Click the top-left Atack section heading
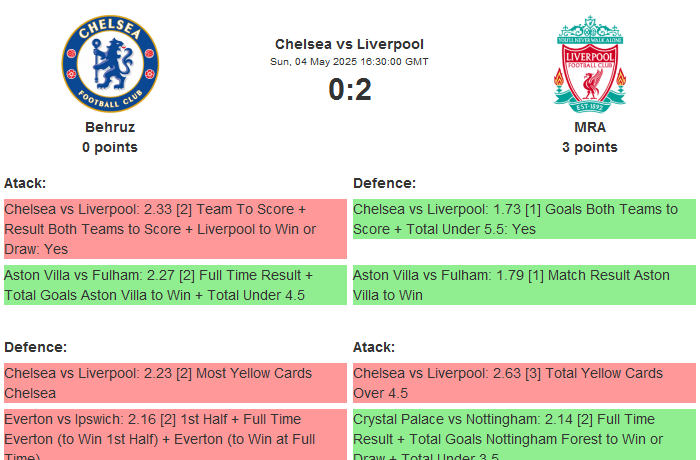This screenshot has height=460, width=700. 25,183
